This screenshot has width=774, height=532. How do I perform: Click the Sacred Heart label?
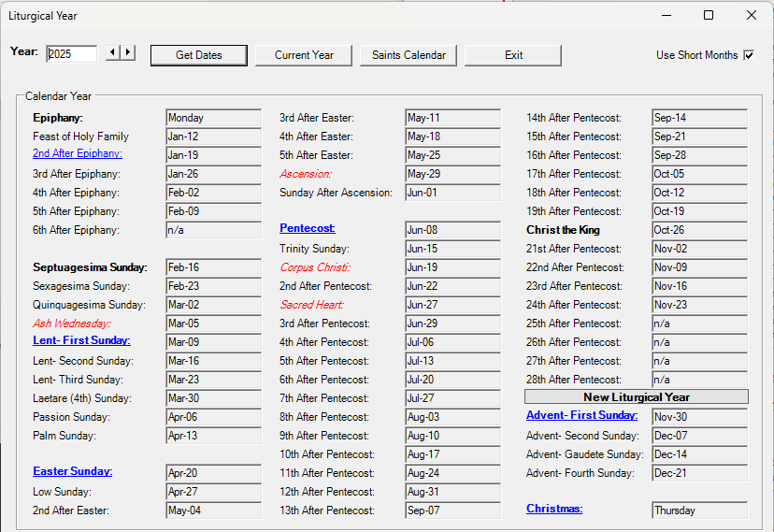311,305
